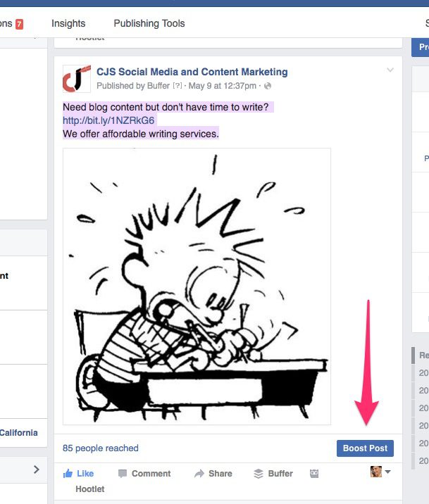Click the Hootlet owl icon
This screenshot has width=429, height=504.
point(314,474)
